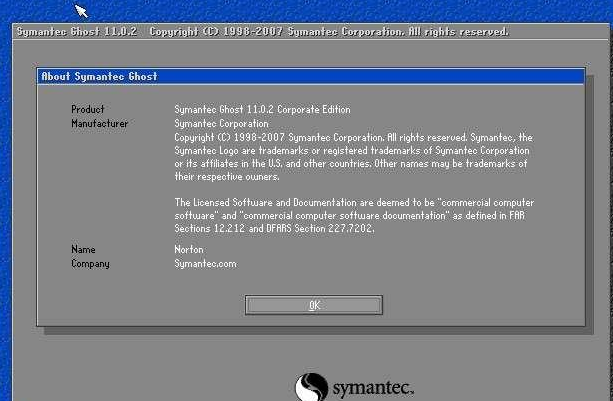The height and width of the screenshot is (401, 613).
Task: Click the Symantec circular logo icon
Action: [312, 387]
